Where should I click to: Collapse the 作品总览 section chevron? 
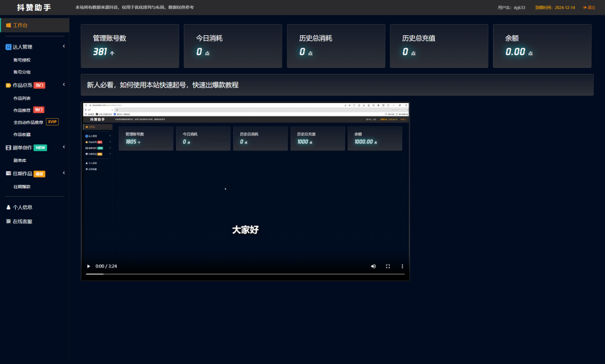64,85
